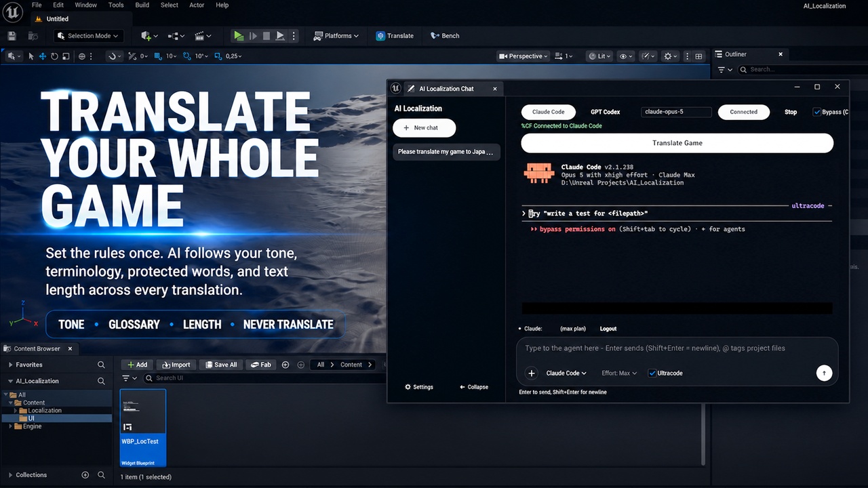
Task: Choose the Translate move gizmo tool
Action: (43, 56)
